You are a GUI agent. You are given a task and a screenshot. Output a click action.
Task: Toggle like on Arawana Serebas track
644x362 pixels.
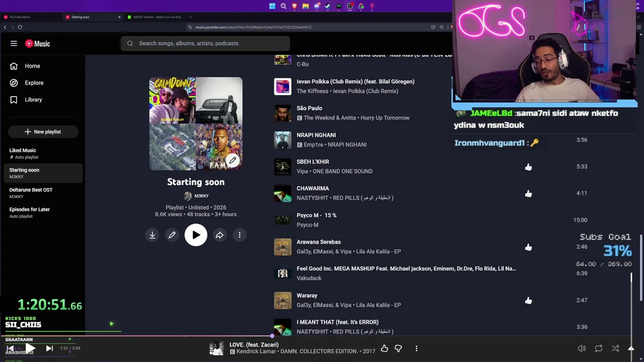click(528, 247)
